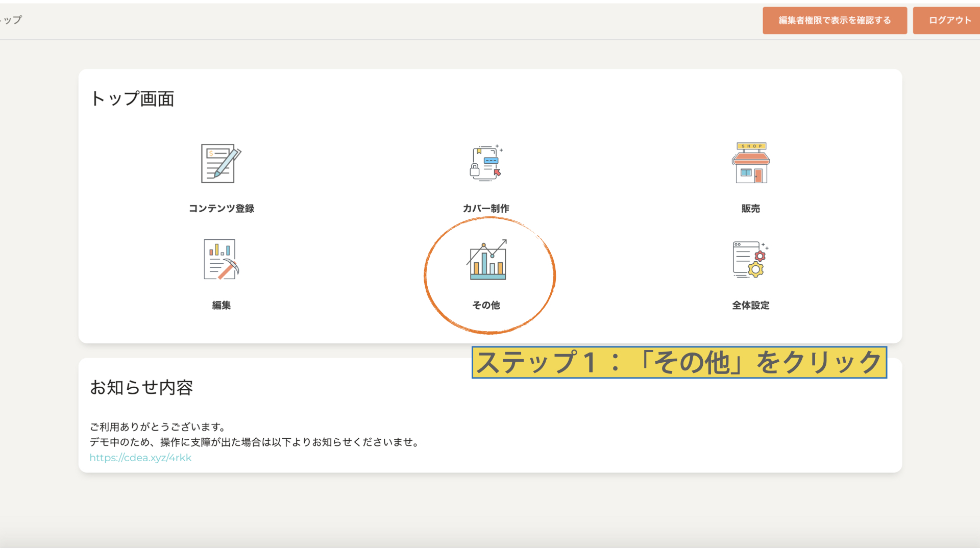This screenshot has height=551, width=980.
Task: Select the 編集 label text
Action: click(x=221, y=305)
